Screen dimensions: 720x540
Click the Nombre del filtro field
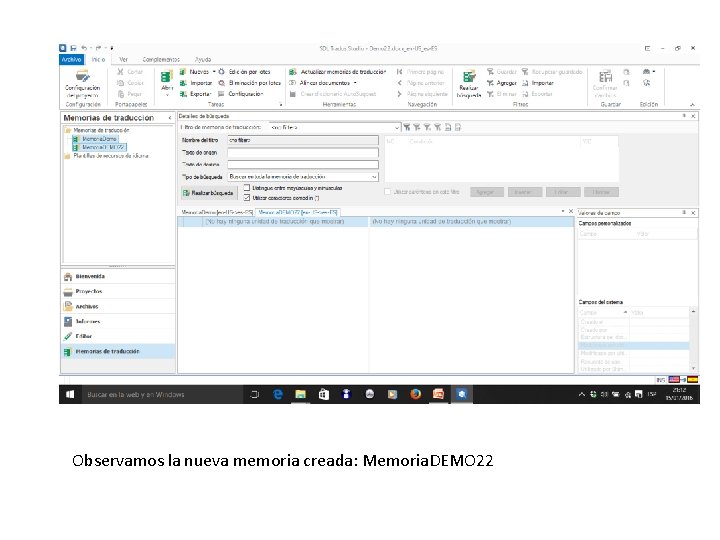(x=303, y=140)
